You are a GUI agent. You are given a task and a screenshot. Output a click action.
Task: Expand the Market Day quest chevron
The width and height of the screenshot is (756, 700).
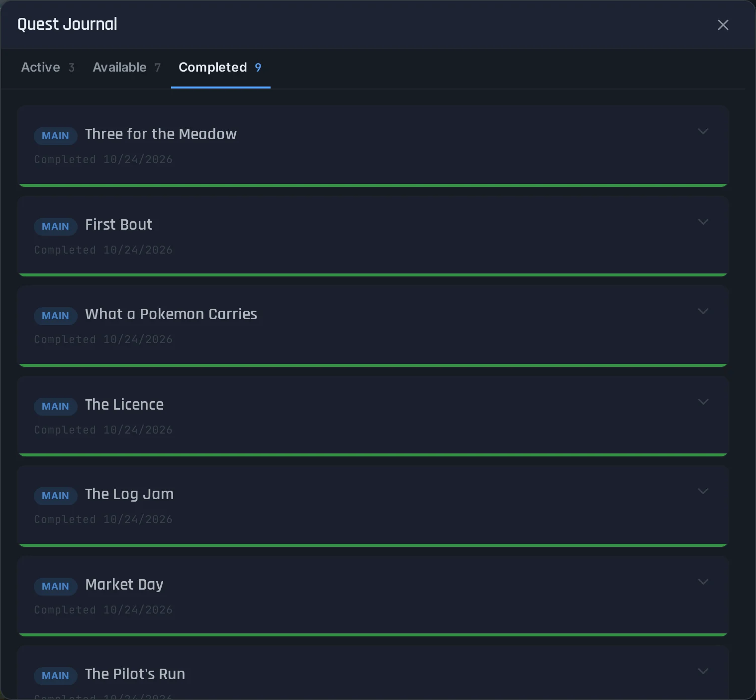703,582
